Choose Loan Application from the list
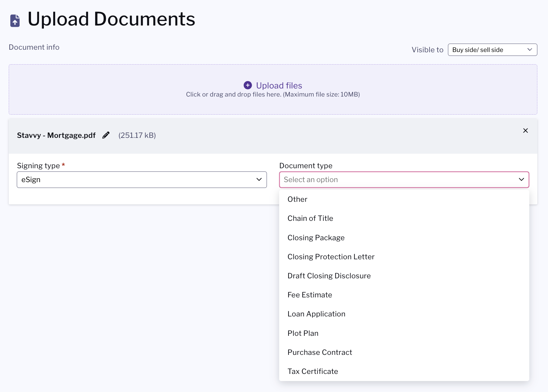 pos(404,314)
